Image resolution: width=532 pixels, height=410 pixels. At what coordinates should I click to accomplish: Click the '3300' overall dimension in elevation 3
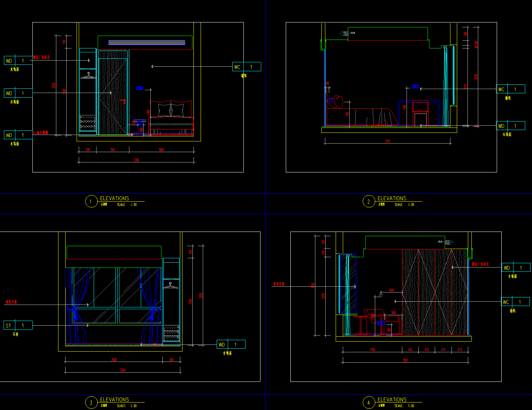(123, 370)
